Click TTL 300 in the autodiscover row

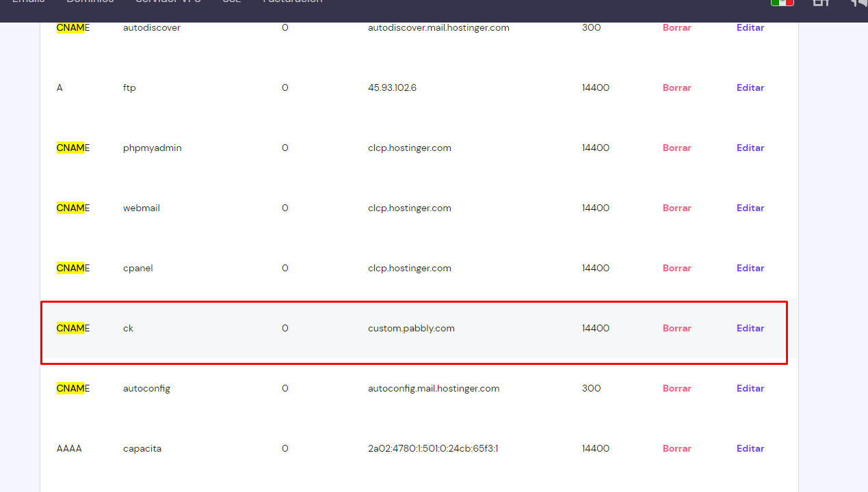[591, 28]
